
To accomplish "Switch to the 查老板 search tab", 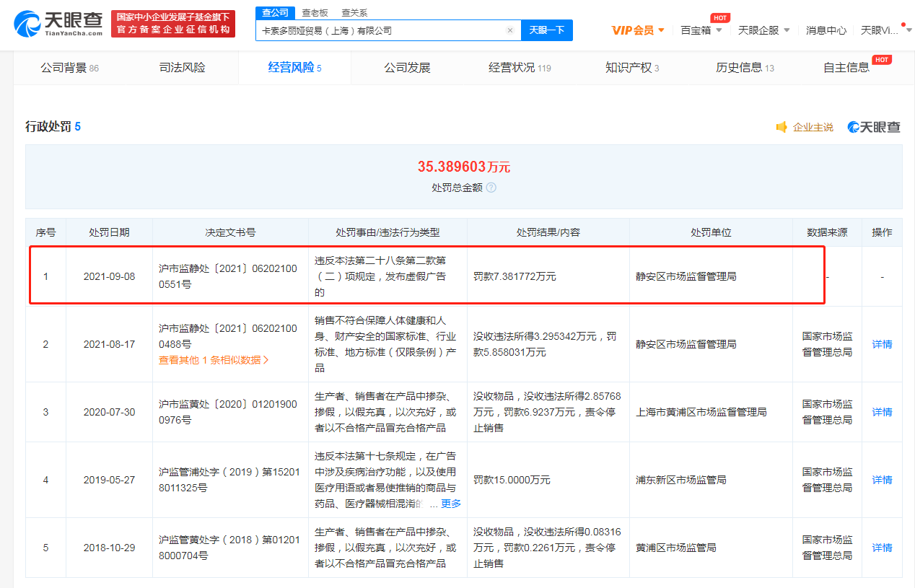I will click(315, 12).
